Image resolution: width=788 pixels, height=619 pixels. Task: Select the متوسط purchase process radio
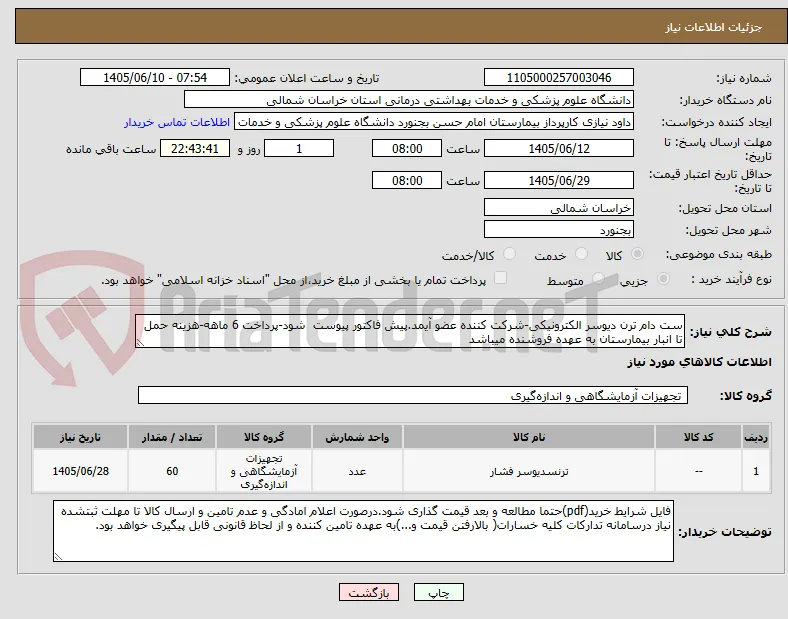coord(598,278)
